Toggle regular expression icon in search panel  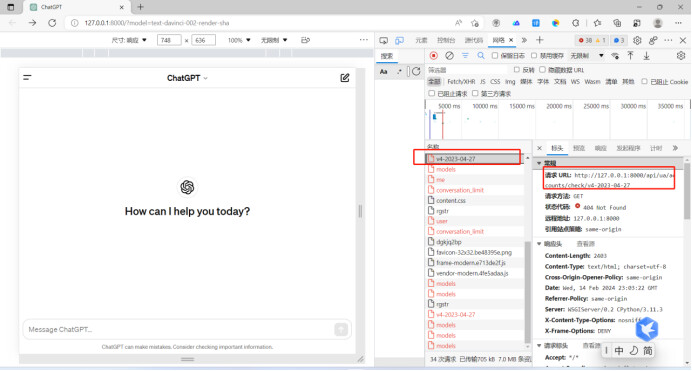(x=399, y=71)
